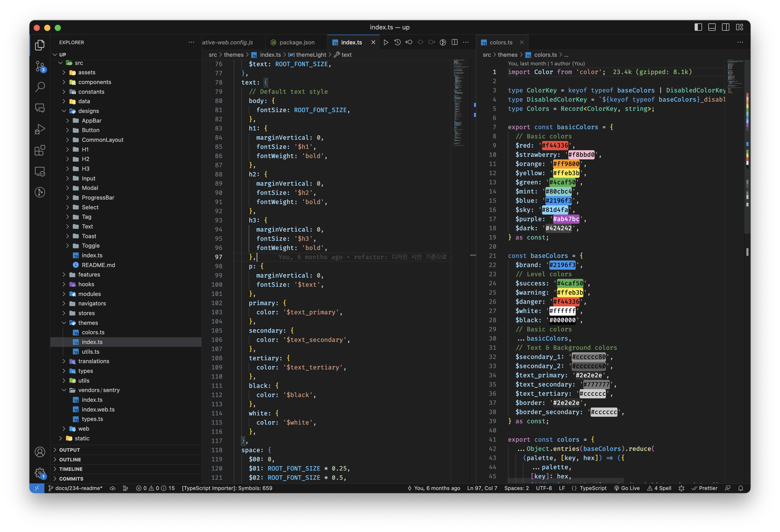Screen dimensions: 780x532
Task: Open the Run and Debug view
Action: (x=40, y=129)
